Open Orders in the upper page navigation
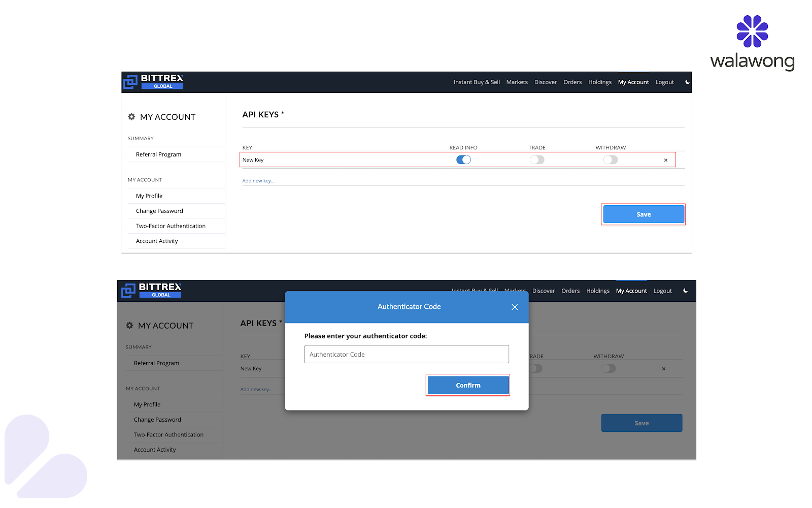 572,82
